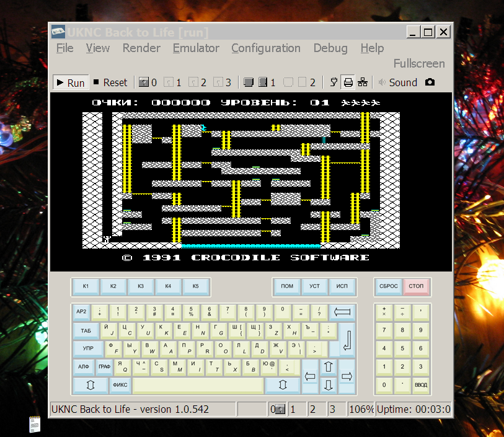Click the right arrow cursor key
This screenshot has height=437, width=504.
(x=347, y=376)
